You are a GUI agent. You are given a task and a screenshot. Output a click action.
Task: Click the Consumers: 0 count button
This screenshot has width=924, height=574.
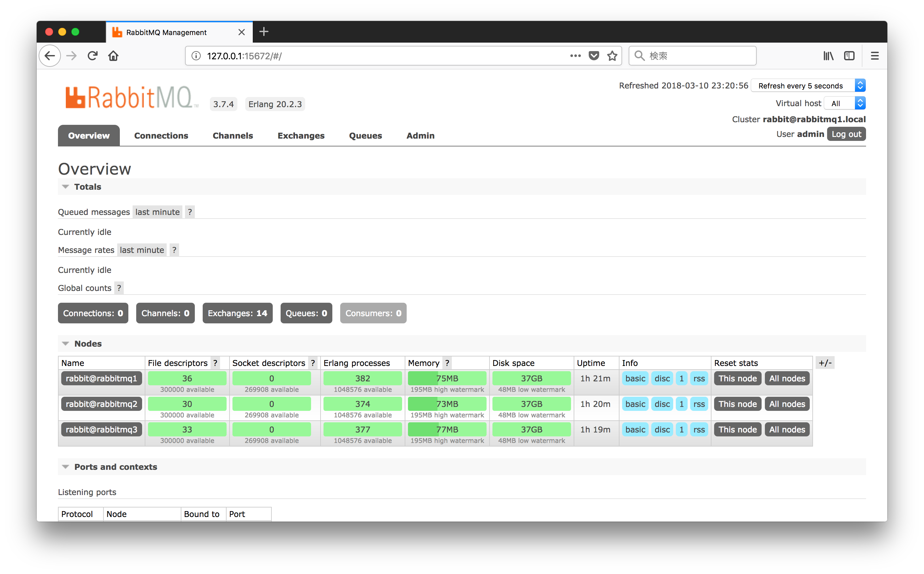373,313
